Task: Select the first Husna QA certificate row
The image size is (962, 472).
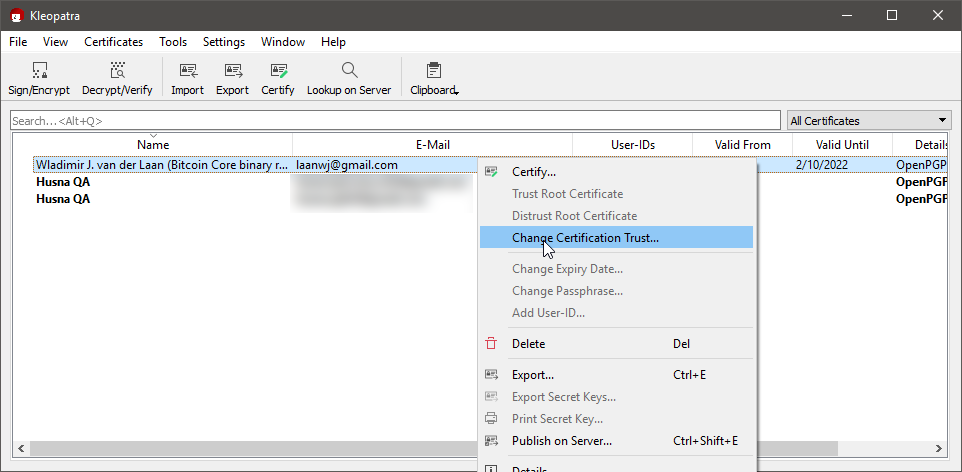Action: [x=63, y=182]
